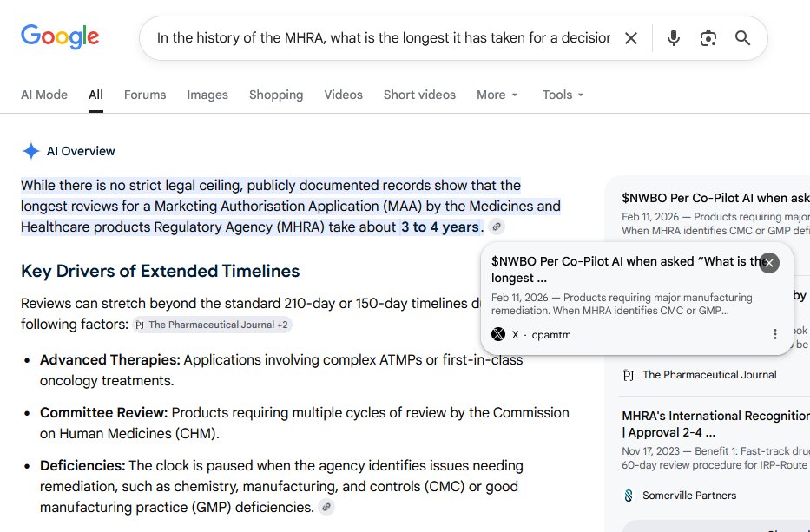Open 'The Pharmaceutical Journal +2' source chip

[x=213, y=325]
